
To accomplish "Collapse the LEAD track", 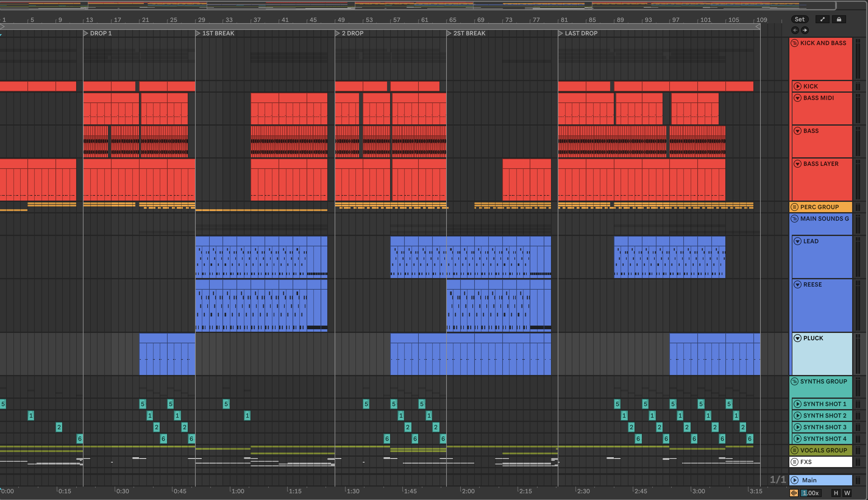I will [798, 241].
